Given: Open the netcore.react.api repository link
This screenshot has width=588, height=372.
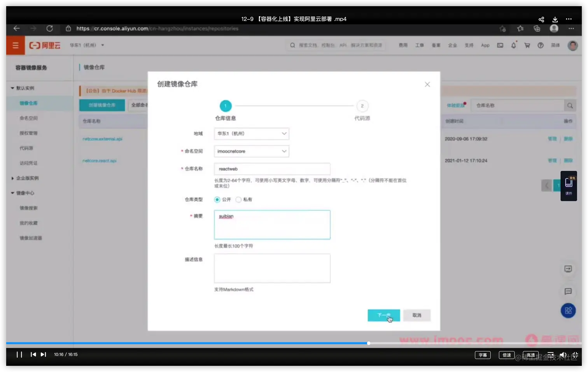Looking at the screenshot, I should (100, 161).
